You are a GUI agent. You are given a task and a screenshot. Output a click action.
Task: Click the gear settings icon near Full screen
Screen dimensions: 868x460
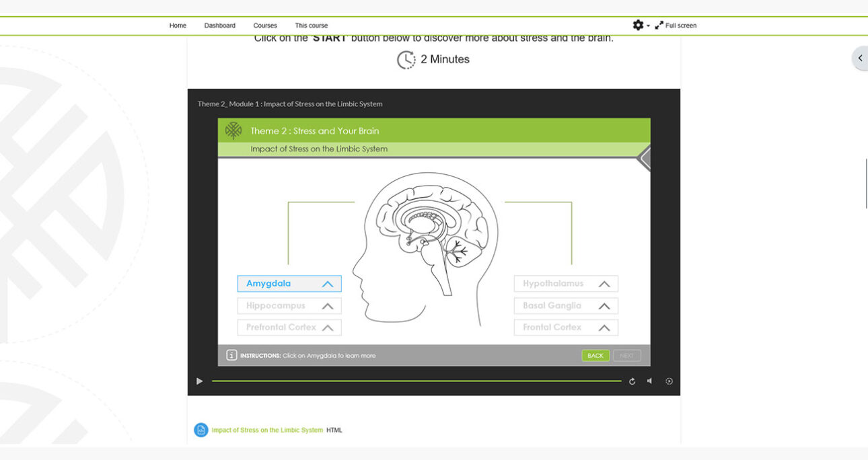(638, 25)
